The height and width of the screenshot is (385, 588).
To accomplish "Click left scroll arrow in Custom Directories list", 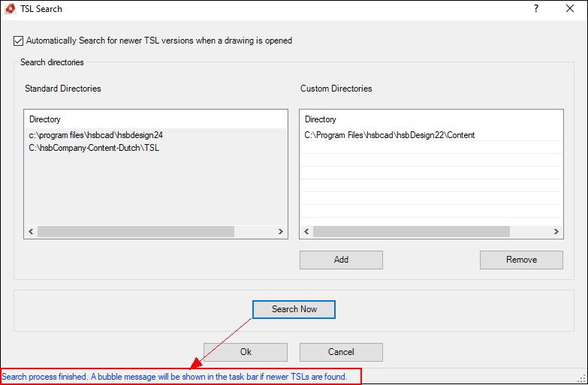I will point(306,232).
